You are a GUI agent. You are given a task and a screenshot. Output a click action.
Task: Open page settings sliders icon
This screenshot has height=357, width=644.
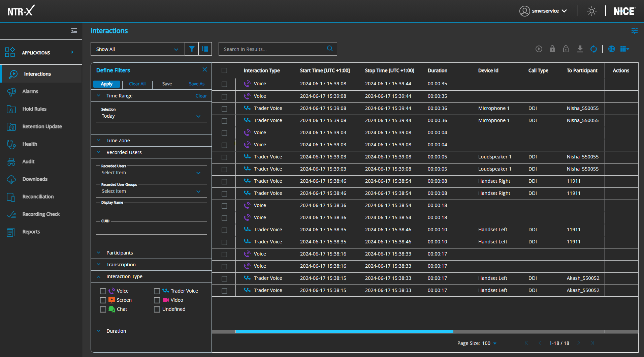[x=635, y=31]
